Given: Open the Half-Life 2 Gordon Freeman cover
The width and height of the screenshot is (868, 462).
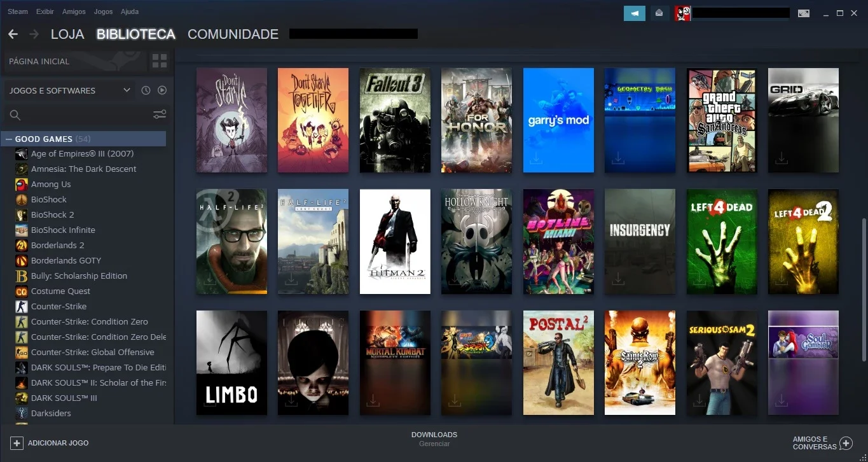Looking at the screenshot, I should click(x=231, y=242).
